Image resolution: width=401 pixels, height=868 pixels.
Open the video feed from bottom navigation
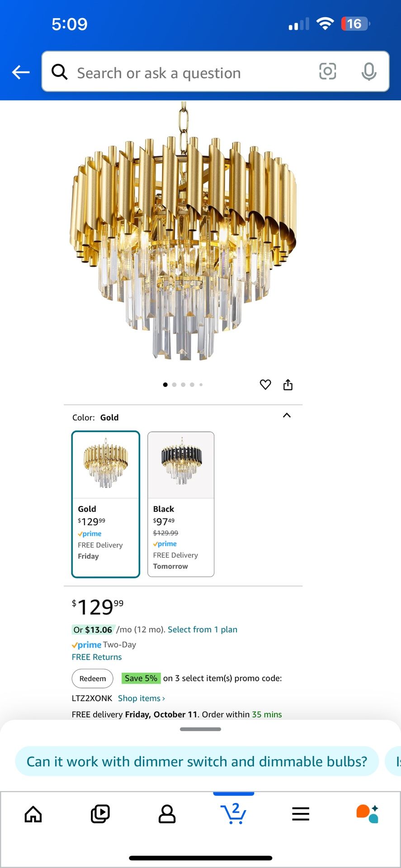tap(99, 814)
